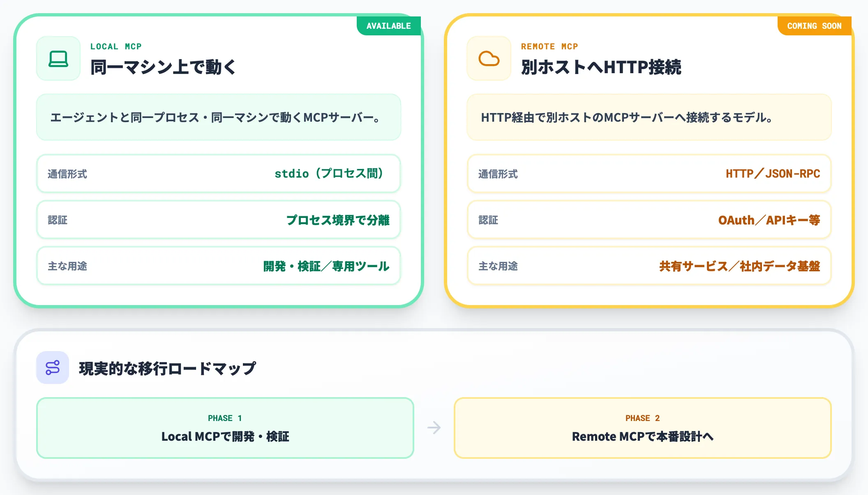
Task: Click the laptop icon in Local MCP card
Action: (x=58, y=58)
